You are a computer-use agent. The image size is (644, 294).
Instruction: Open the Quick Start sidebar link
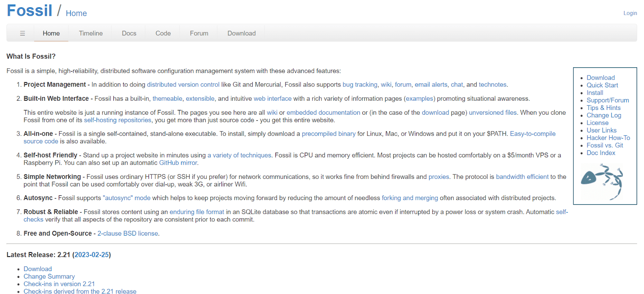pos(602,85)
